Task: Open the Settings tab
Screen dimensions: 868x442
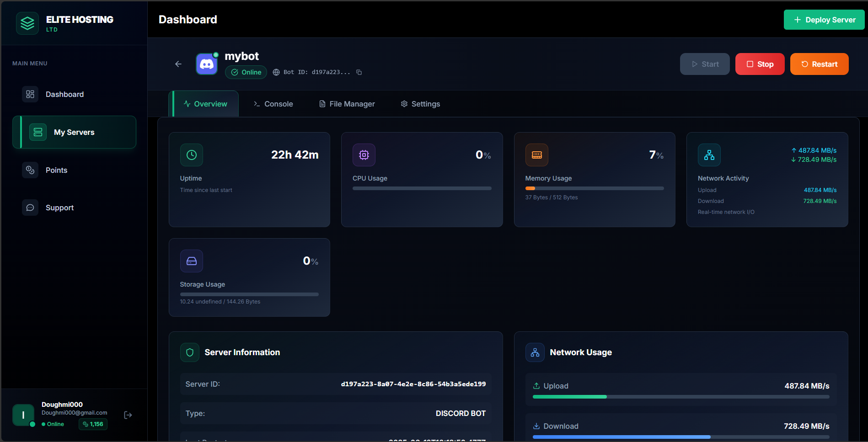Action: tap(421, 104)
